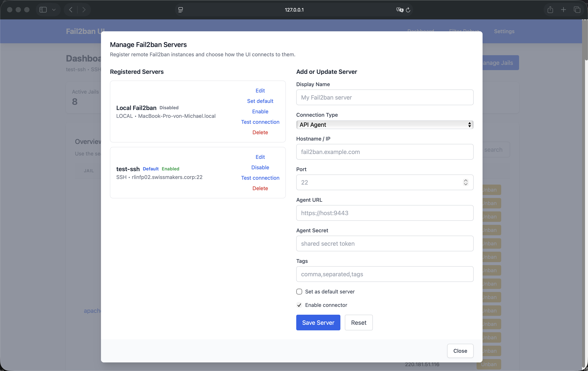588x371 pixels.
Task: Go back using browser back arrow
Action: tap(71, 10)
